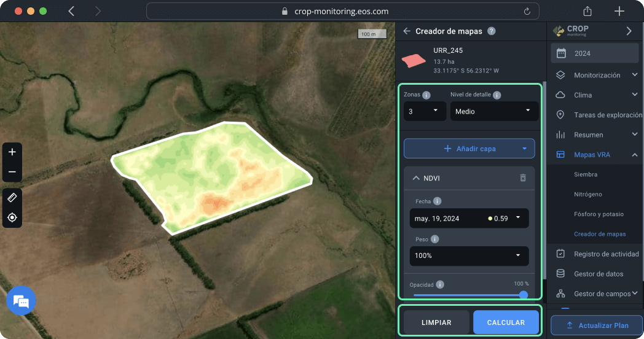
Task: Show info tooltip for Zonas
Action: click(x=426, y=95)
